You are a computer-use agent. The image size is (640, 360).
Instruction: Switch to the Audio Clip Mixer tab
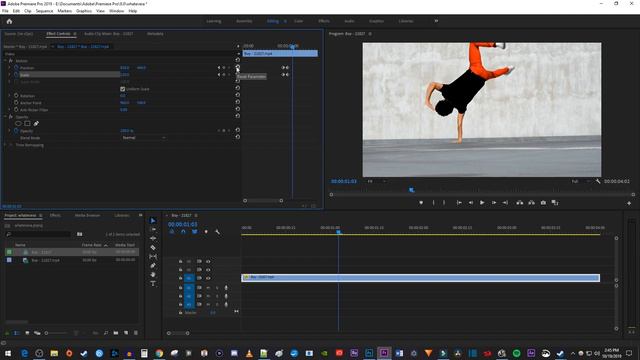[x=109, y=34]
